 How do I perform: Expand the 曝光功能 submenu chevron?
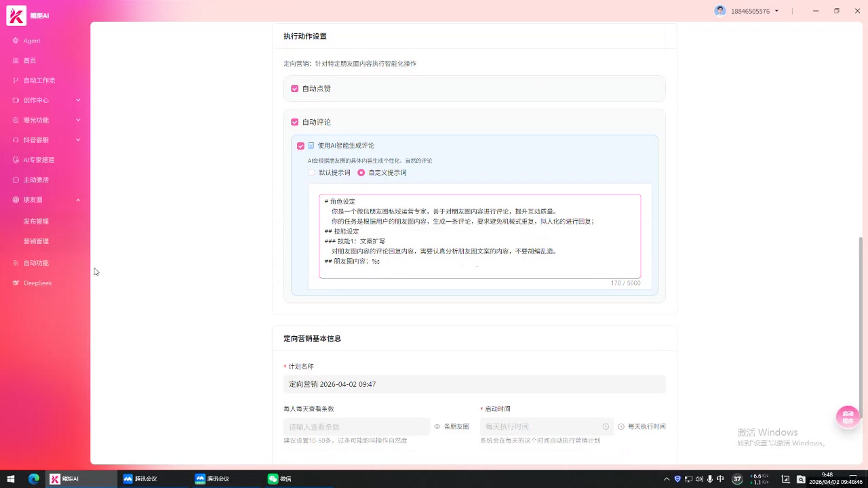point(78,120)
